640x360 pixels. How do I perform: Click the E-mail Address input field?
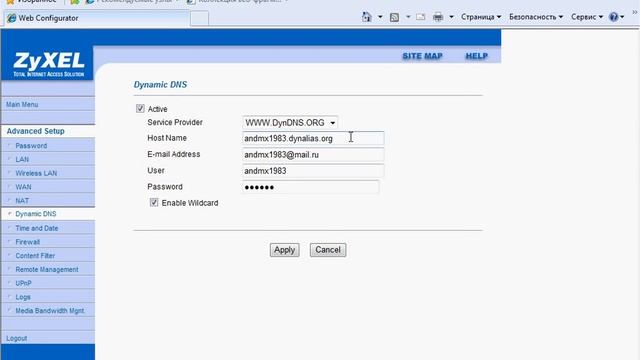pos(313,155)
